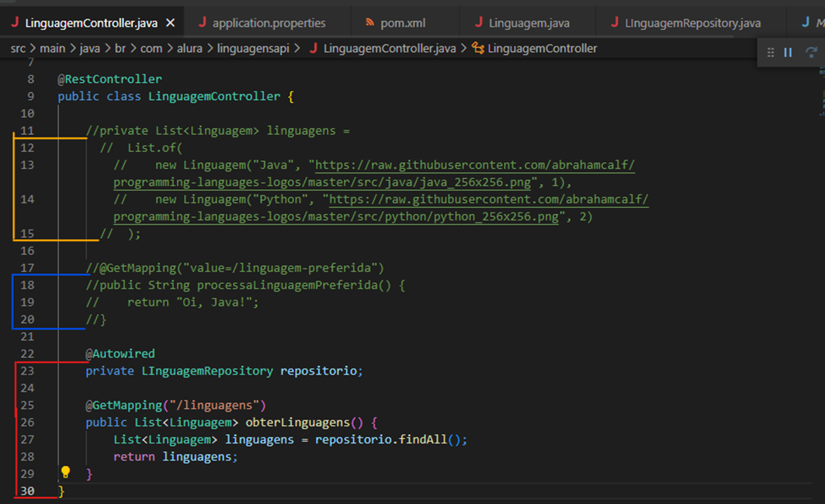Image resolution: width=825 pixels, height=504 pixels.
Task: Open the pom.xml tab
Action: (x=403, y=23)
